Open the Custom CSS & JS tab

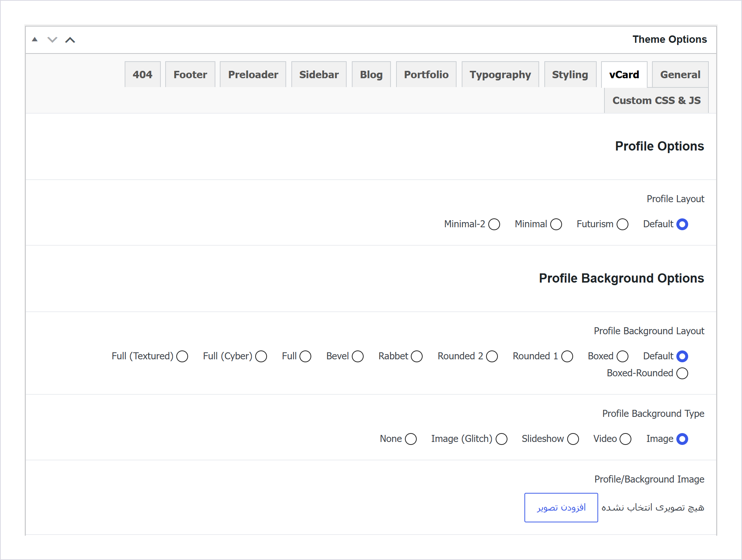(656, 100)
